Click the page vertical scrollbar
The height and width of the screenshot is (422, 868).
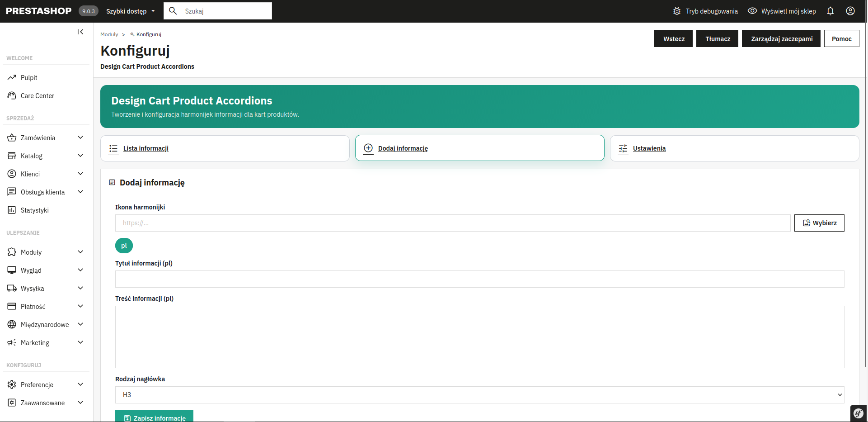(x=866, y=183)
